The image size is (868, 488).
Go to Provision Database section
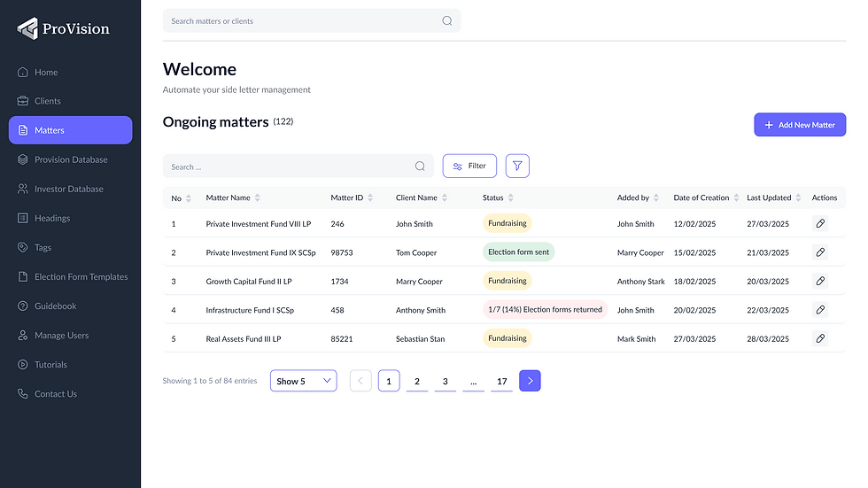coord(70,159)
